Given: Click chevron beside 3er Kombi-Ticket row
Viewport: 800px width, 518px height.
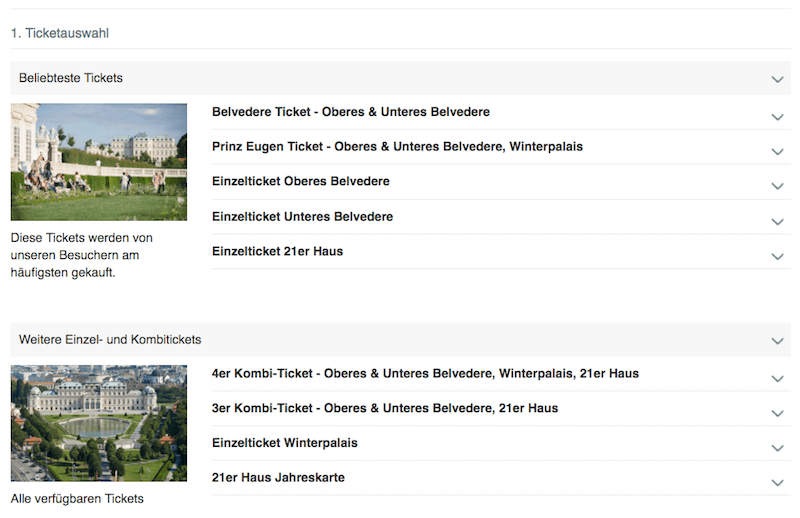Looking at the screenshot, I should 777,414.
